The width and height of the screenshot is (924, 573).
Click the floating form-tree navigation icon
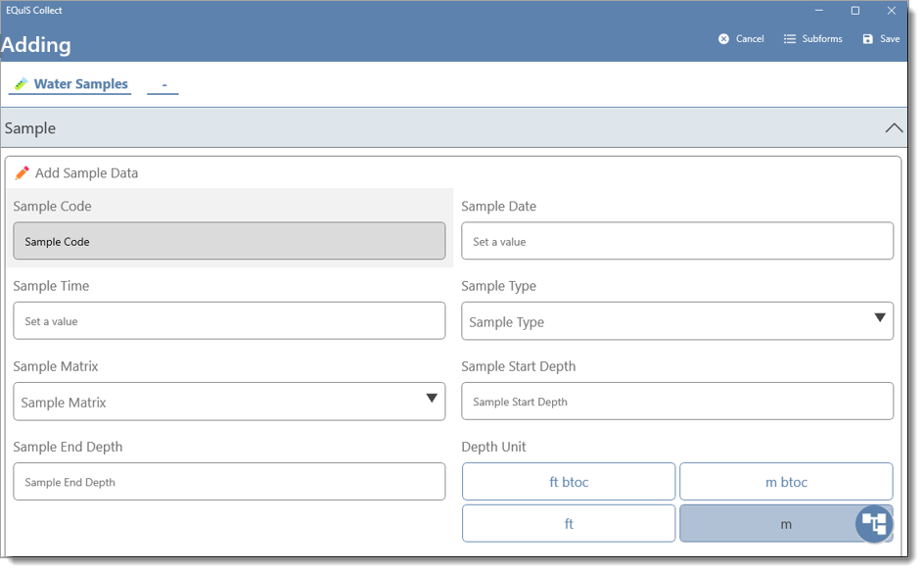tap(874, 523)
